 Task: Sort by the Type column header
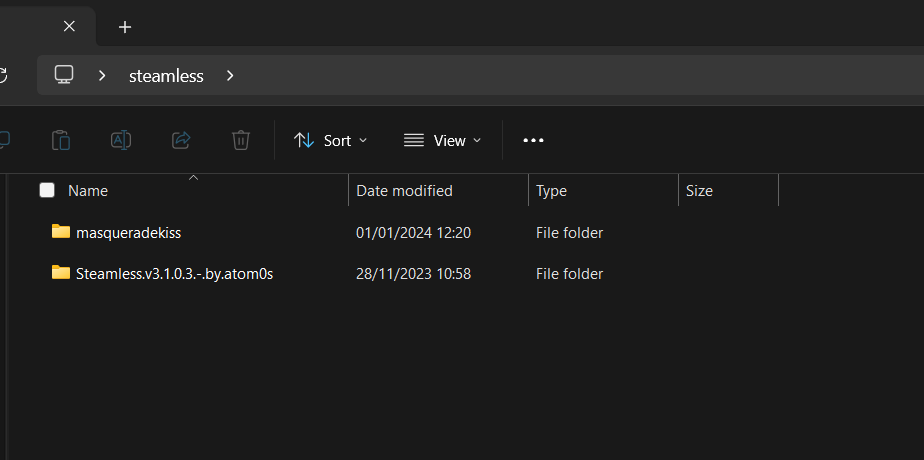pyautogui.click(x=603, y=190)
